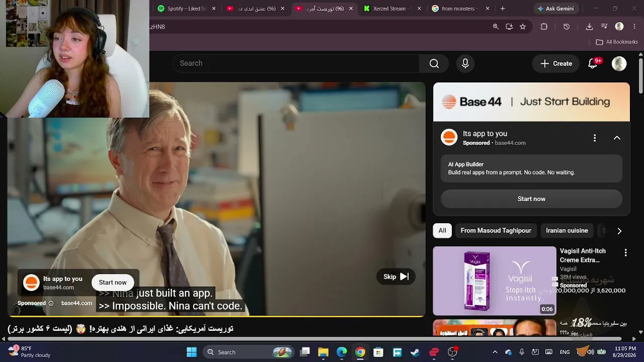This screenshot has width=644, height=362.
Task: Close the 'from monsters' tab
Action: pos(488,9)
